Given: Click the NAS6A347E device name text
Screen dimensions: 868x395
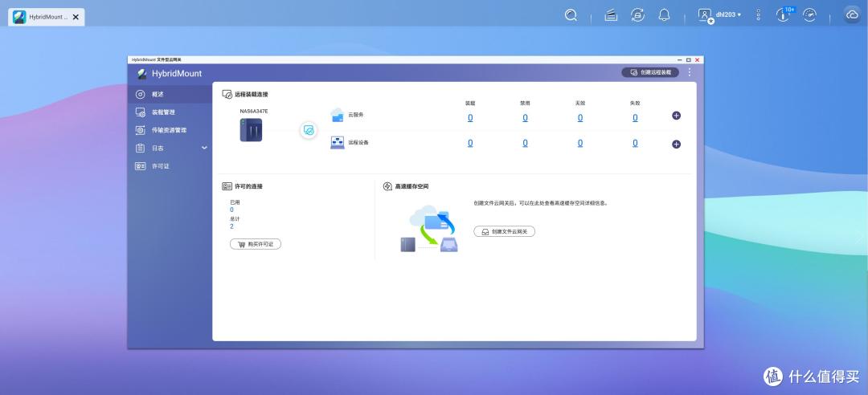Looking at the screenshot, I should pos(253,112).
